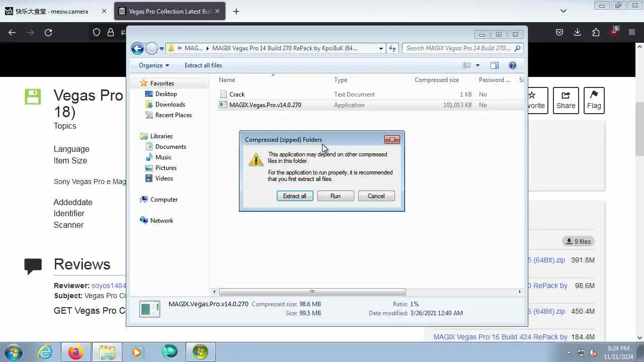Screen dimensions: 644x362
Task: Sort by the Name column header
Action: point(227,80)
